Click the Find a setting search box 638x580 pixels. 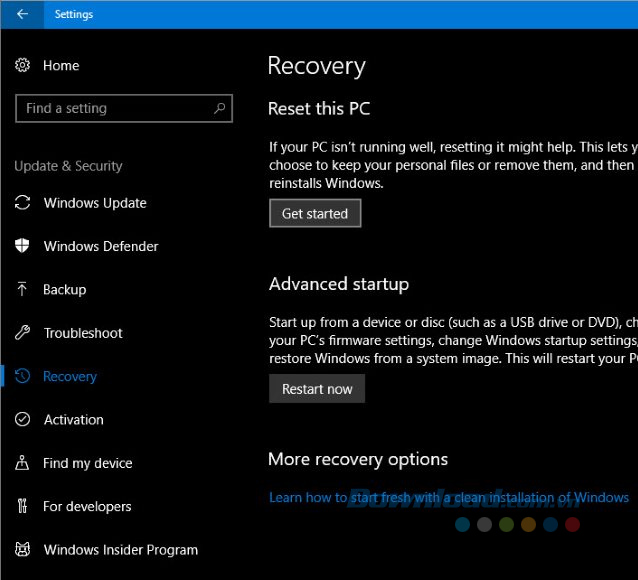124,108
